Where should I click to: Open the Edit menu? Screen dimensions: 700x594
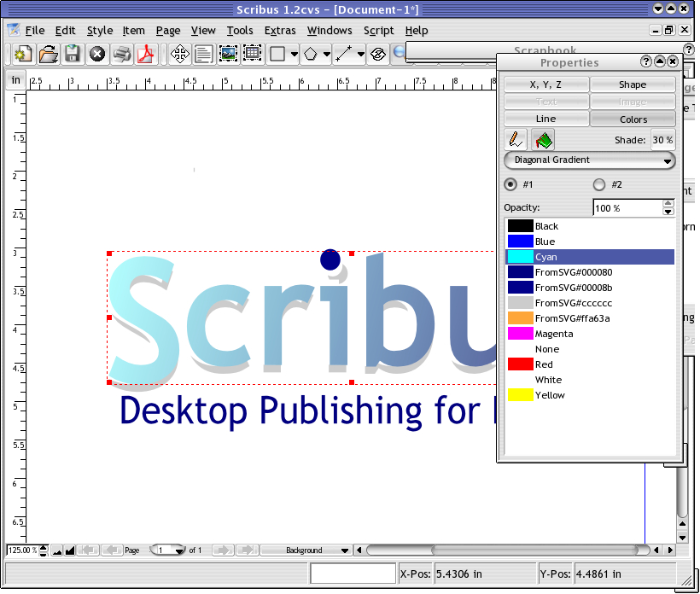pos(65,31)
